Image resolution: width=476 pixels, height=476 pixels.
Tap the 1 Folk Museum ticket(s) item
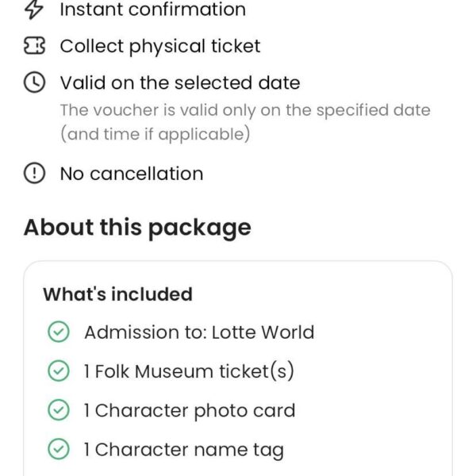click(189, 371)
